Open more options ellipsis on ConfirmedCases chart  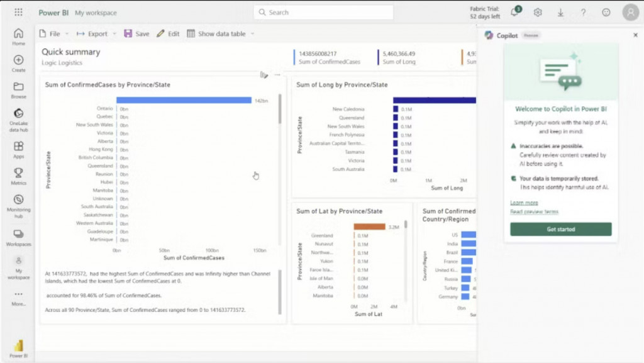pos(277,75)
